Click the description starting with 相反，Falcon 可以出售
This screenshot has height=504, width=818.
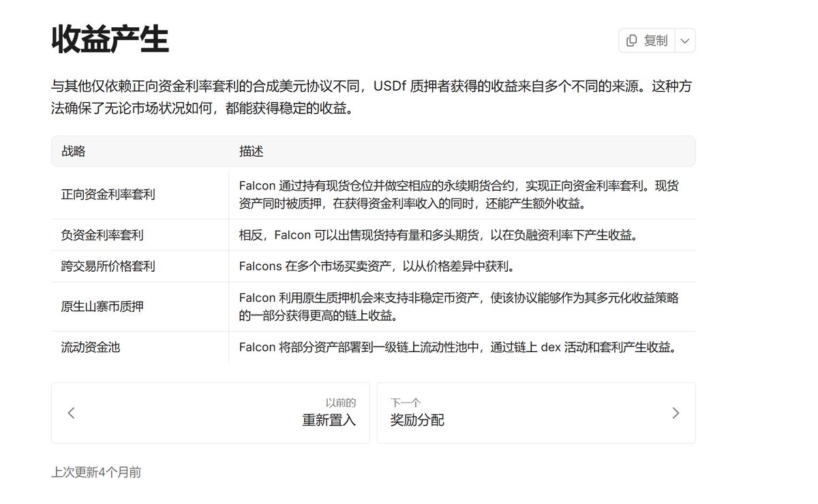tap(438, 235)
